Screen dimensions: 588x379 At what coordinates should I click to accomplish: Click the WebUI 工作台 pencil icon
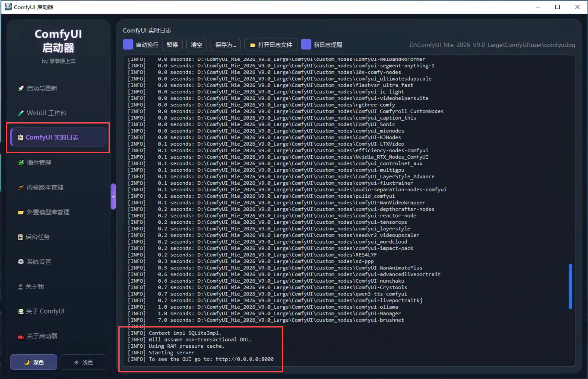21,113
